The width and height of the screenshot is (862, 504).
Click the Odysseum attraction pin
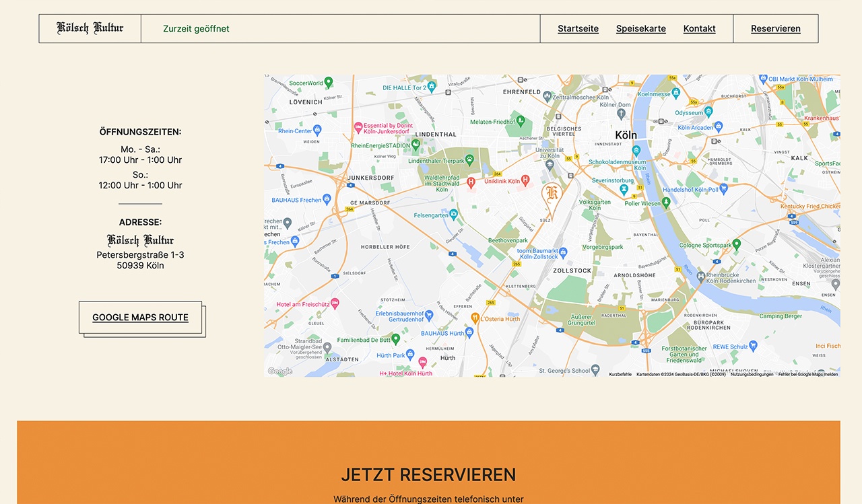708,112
